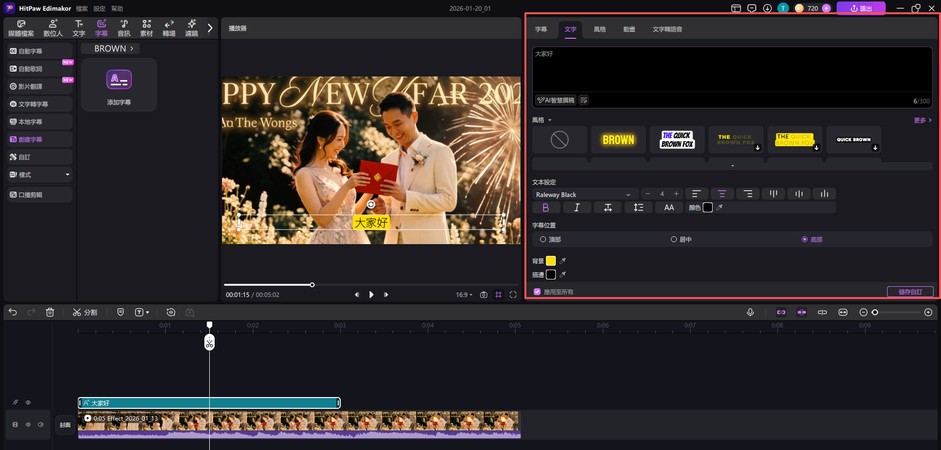Toggle italic text formatting
The width and height of the screenshot is (941, 450).
click(x=577, y=208)
